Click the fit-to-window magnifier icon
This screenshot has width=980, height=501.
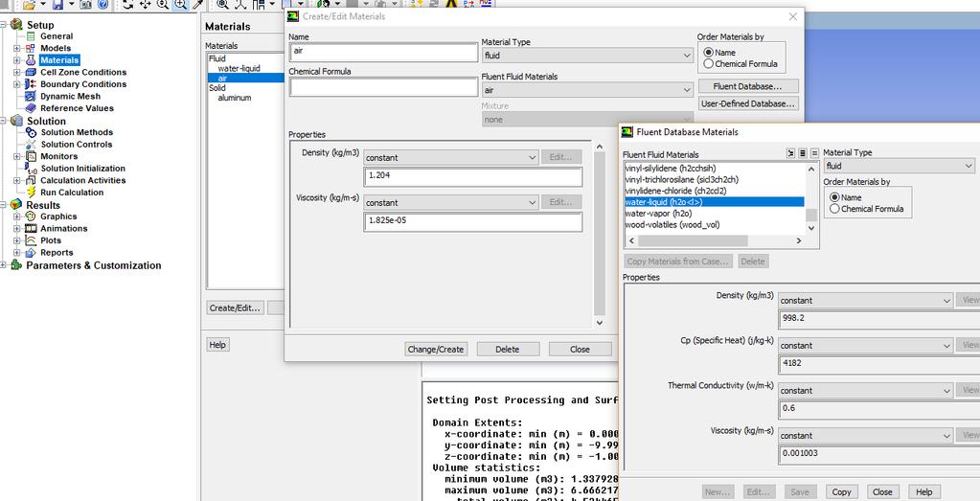point(222,5)
